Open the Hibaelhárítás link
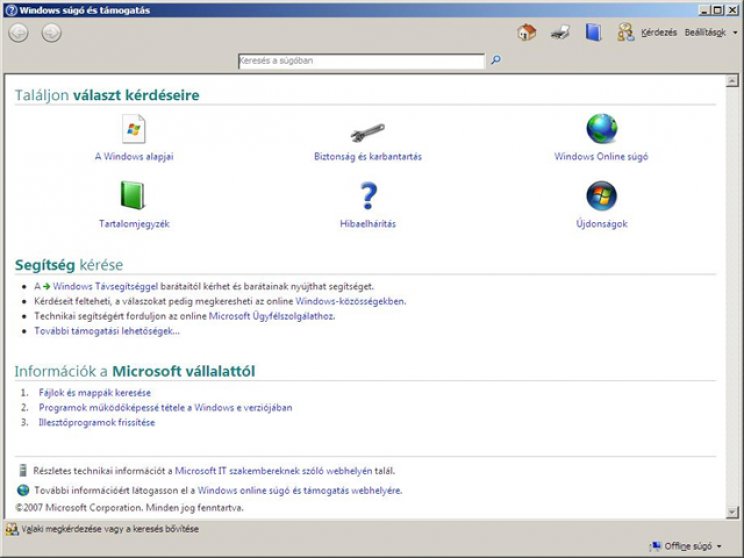This screenshot has width=744, height=558. click(368, 224)
